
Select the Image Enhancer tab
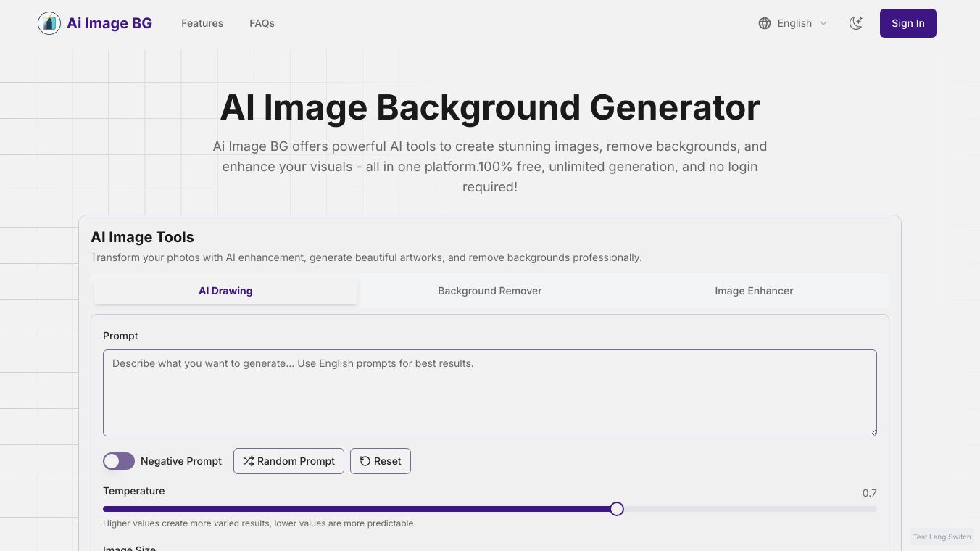pos(754,291)
